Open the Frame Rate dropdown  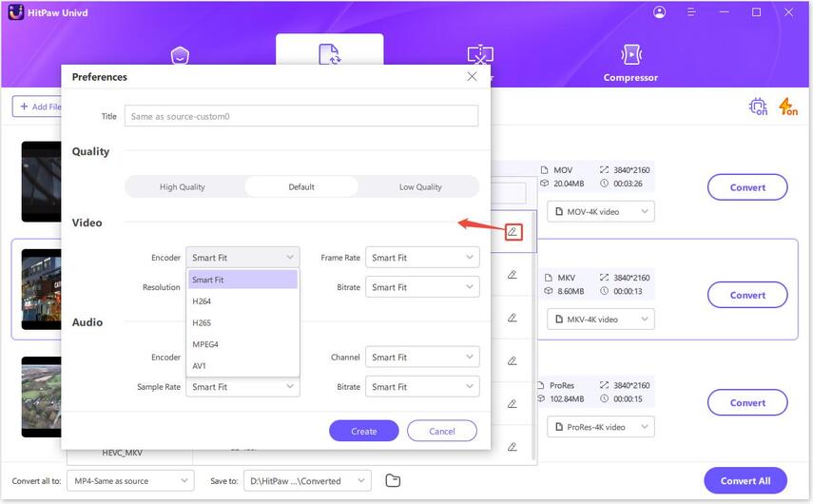point(422,257)
